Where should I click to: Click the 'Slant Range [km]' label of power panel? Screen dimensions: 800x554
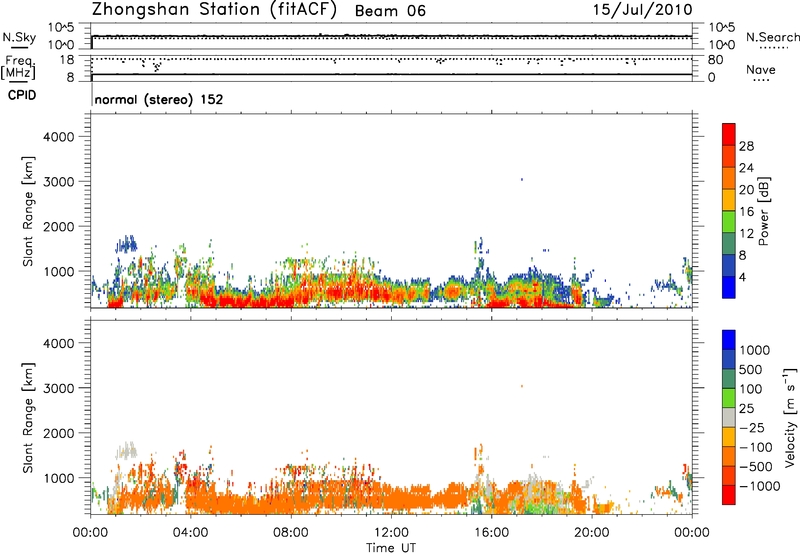pos(28,211)
